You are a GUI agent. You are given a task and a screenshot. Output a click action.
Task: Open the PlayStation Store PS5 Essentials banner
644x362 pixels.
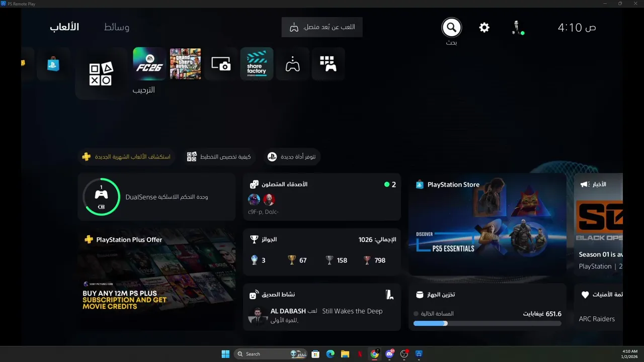click(x=488, y=225)
